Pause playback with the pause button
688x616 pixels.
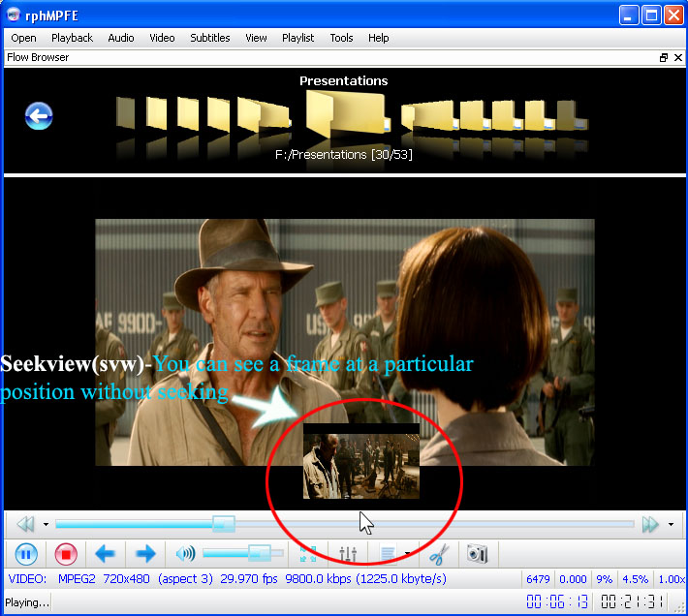coord(26,554)
